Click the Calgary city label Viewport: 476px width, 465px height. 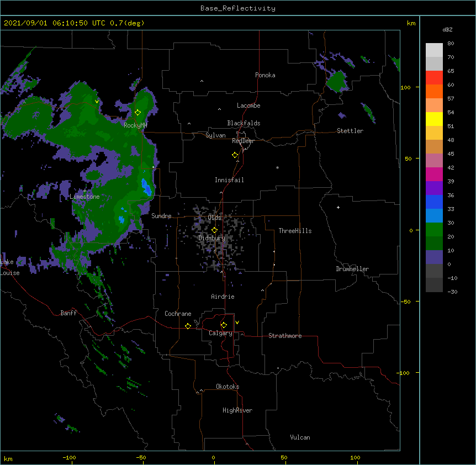pos(220,333)
